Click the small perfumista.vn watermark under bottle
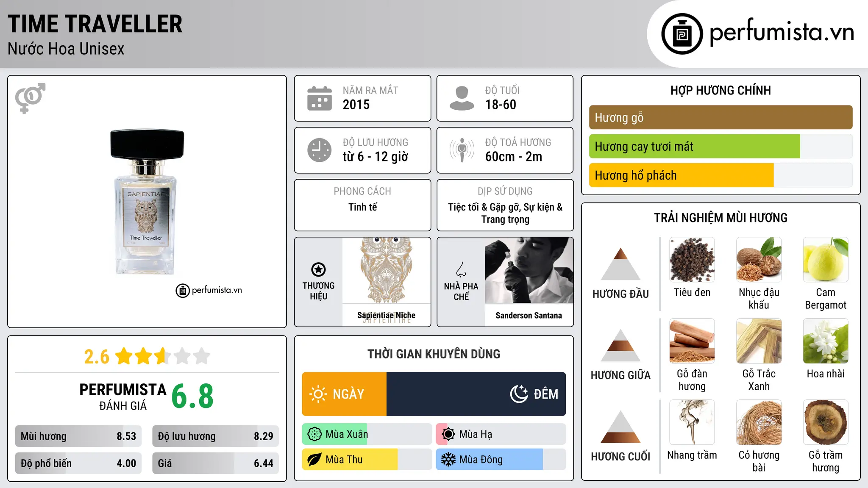Screen dimensions: 868x488 tap(209, 291)
